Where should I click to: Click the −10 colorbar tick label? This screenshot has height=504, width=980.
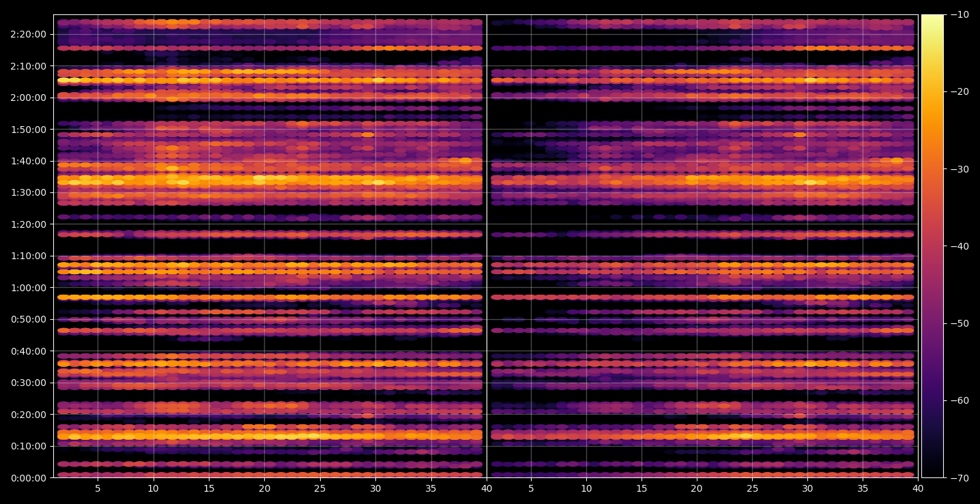[960, 15]
